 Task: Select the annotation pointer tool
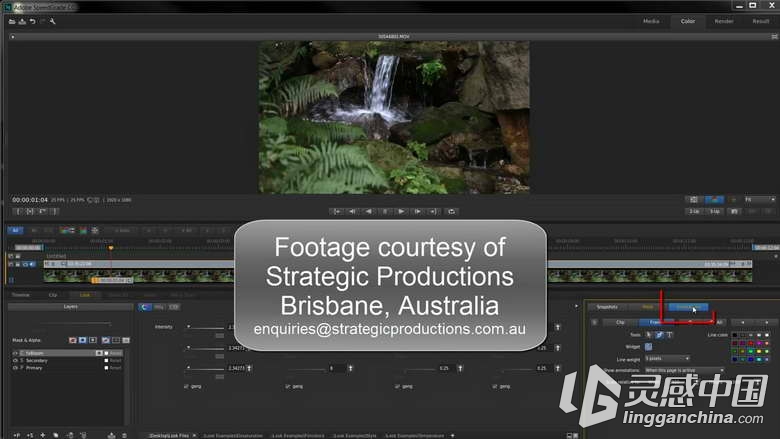(649, 335)
